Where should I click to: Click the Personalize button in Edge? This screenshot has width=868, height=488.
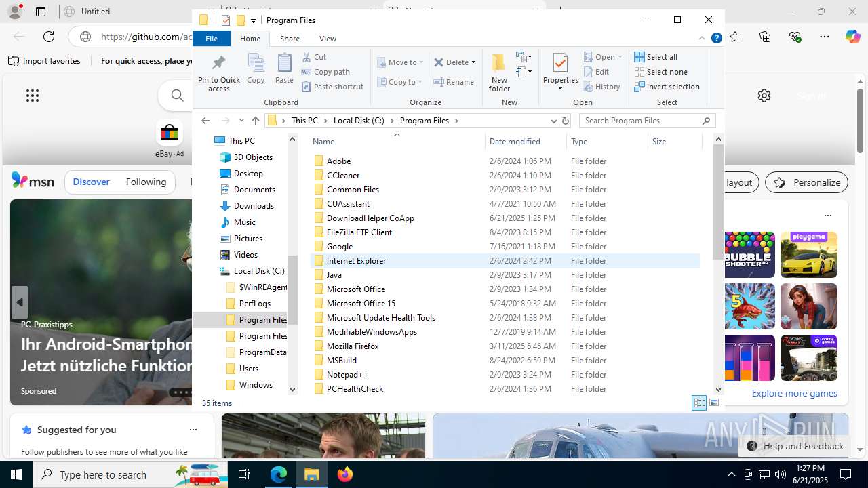point(807,182)
